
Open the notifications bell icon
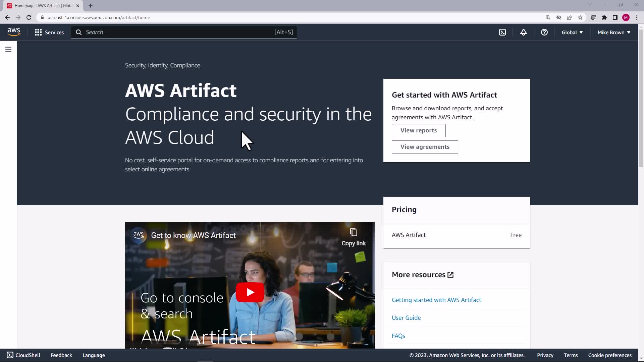pyautogui.click(x=523, y=32)
